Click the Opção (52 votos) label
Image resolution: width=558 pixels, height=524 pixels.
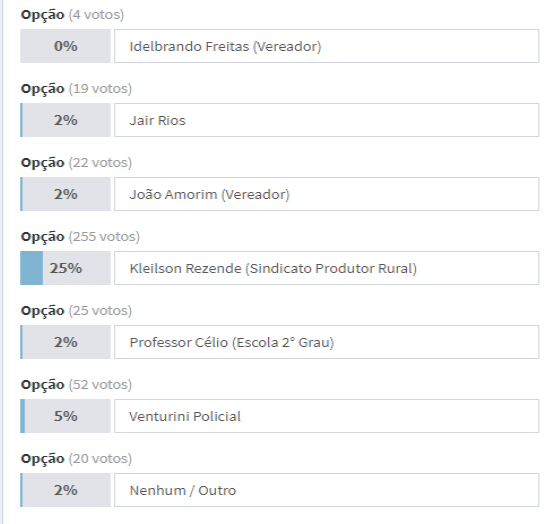click(x=76, y=385)
